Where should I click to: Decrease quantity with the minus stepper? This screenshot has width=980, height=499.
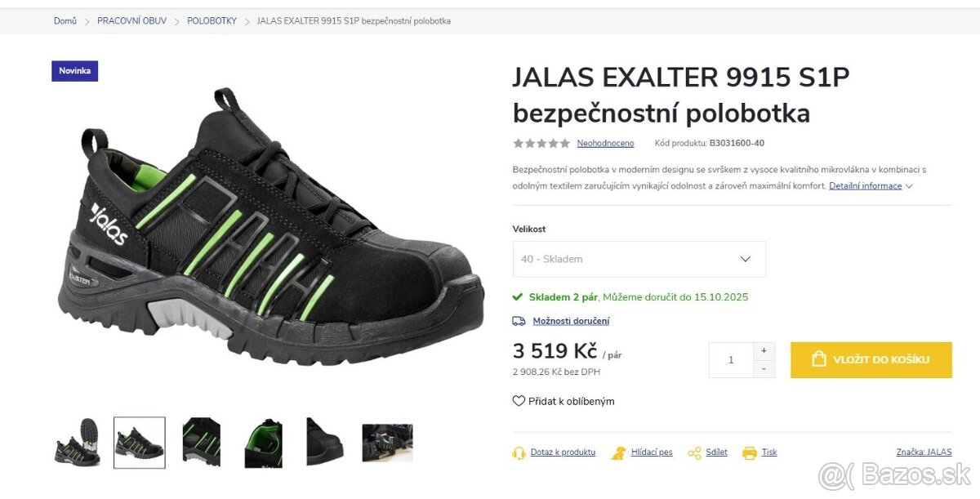point(764,369)
